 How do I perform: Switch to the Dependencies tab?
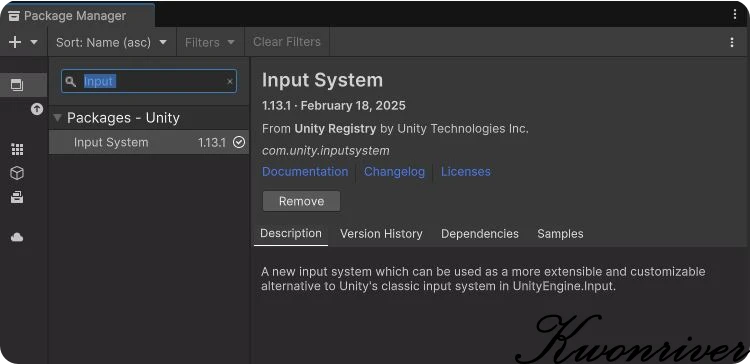coord(480,233)
